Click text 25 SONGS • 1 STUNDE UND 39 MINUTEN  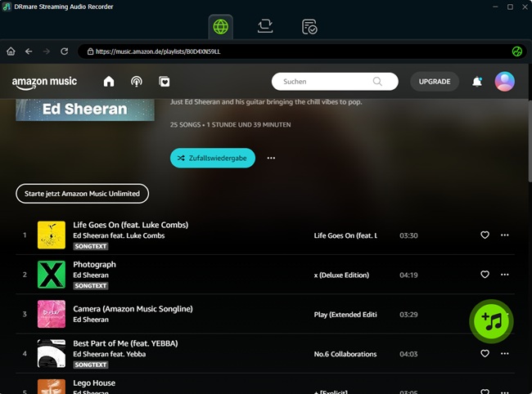coord(230,125)
